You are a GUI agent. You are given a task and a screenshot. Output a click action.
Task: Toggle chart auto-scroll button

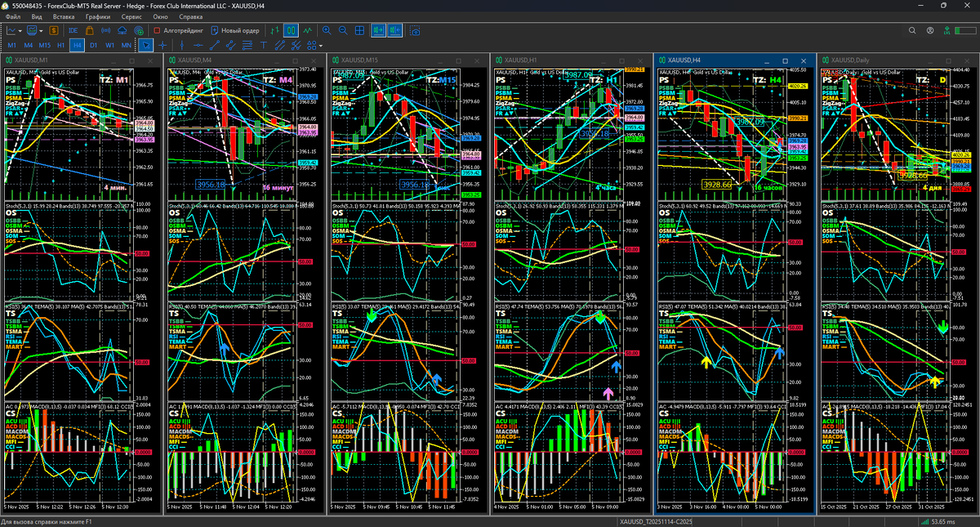tap(379, 30)
